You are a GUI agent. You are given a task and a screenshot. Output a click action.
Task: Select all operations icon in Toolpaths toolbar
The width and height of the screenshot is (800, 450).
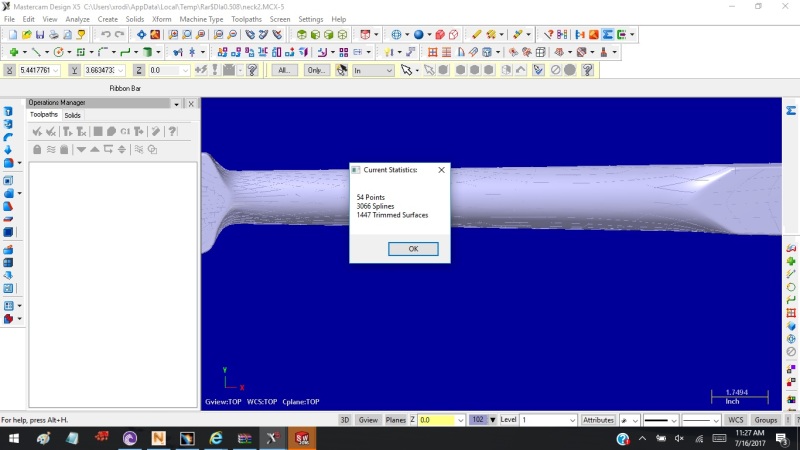(37, 132)
